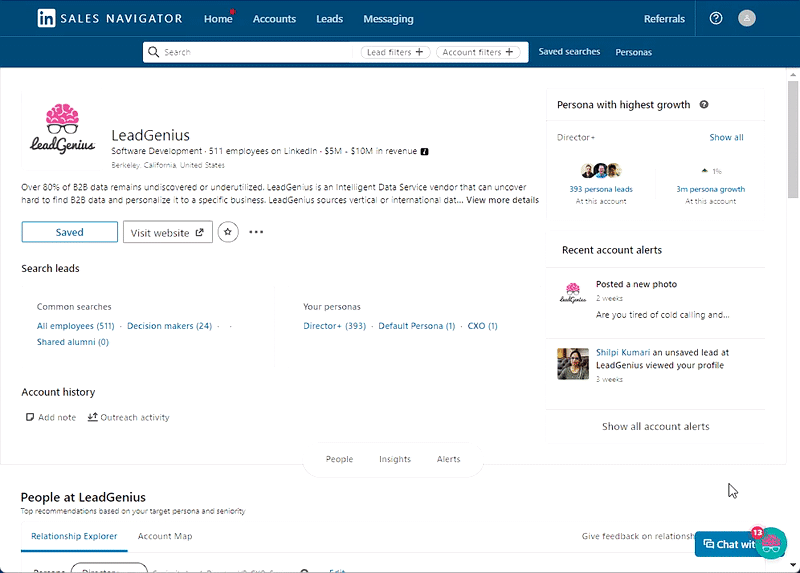Open the Leads menu
The height and width of the screenshot is (573, 800).
(x=330, y=19)
